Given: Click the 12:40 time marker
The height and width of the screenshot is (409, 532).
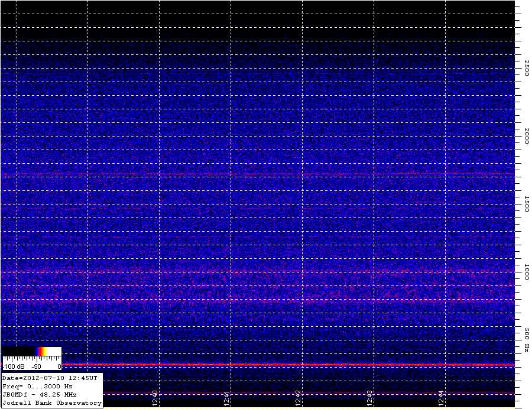Looking at the screenshot, I should (155, 398).
